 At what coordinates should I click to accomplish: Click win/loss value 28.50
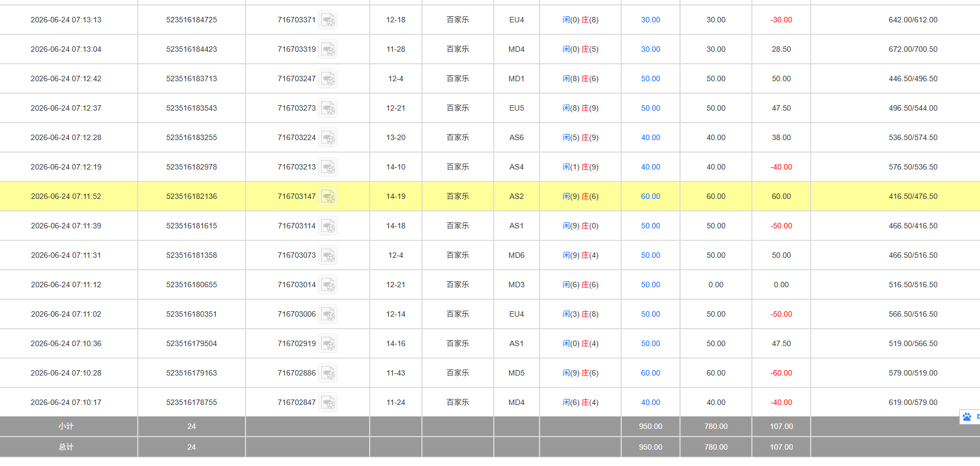coord(781,49)
